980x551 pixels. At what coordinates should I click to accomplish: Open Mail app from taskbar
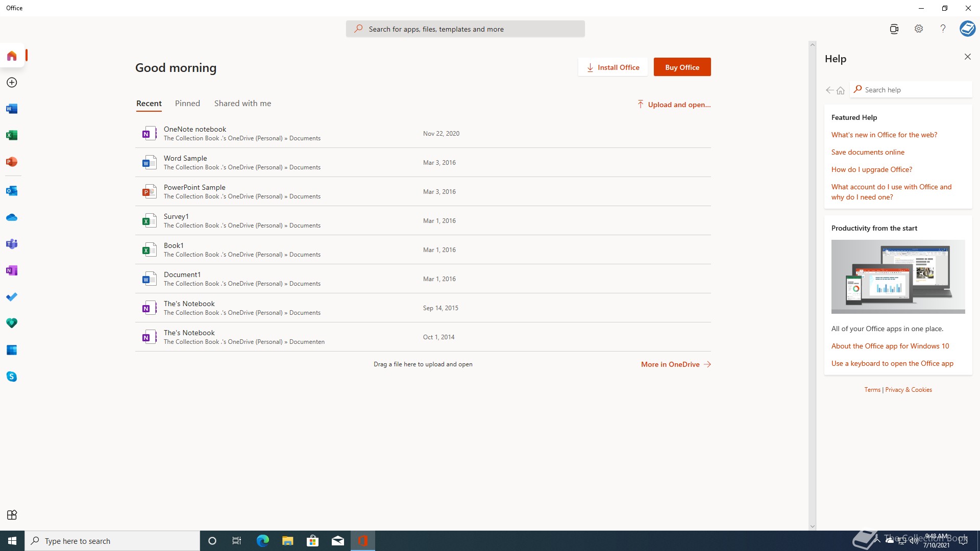coord(337,541)
